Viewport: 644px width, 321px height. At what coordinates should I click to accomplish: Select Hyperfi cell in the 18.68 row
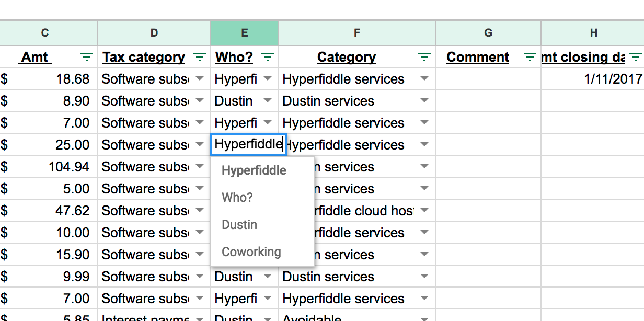pos(245,79)
